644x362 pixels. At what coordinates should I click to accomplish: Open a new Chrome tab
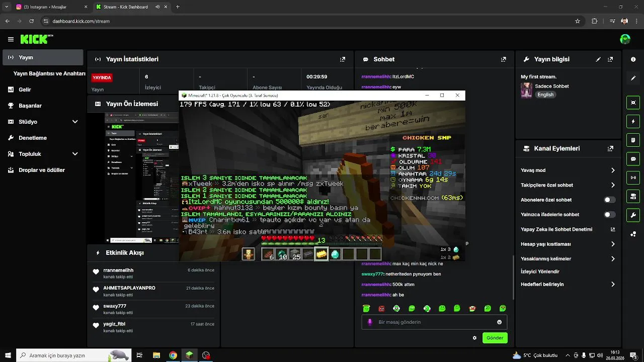point(178,7)
